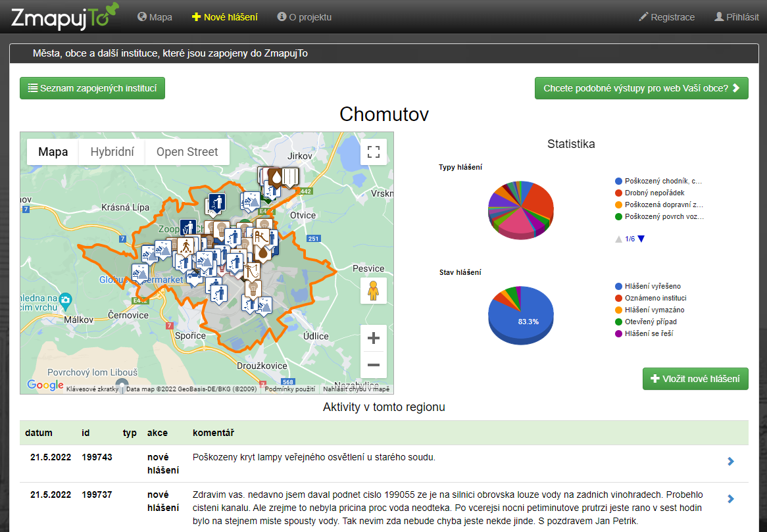Go to Registrace
Viewport: 767px width, 532px height.
pyautogui.click(x=667, y=17)
